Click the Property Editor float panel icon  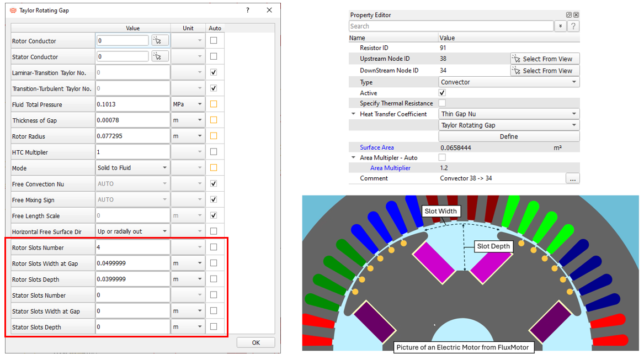569,15
